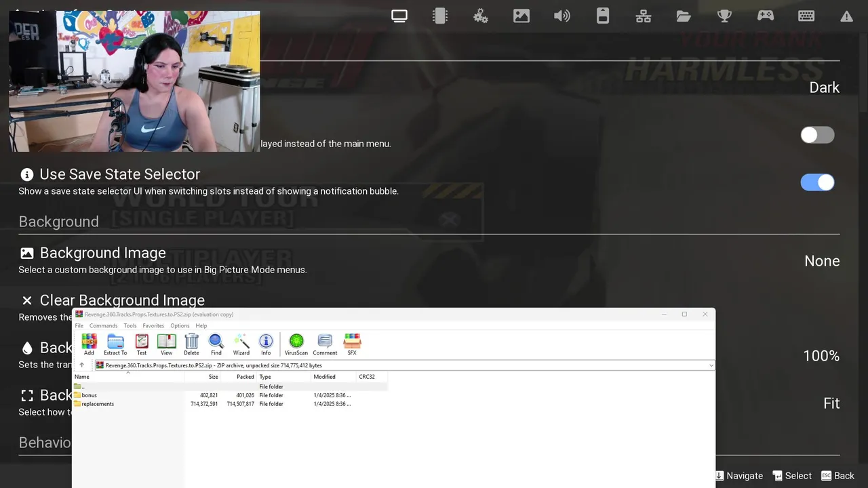Open the Folders settings icon
This screenshot has height=488, width=868.
pyautogui.click(x=684, y=16)
